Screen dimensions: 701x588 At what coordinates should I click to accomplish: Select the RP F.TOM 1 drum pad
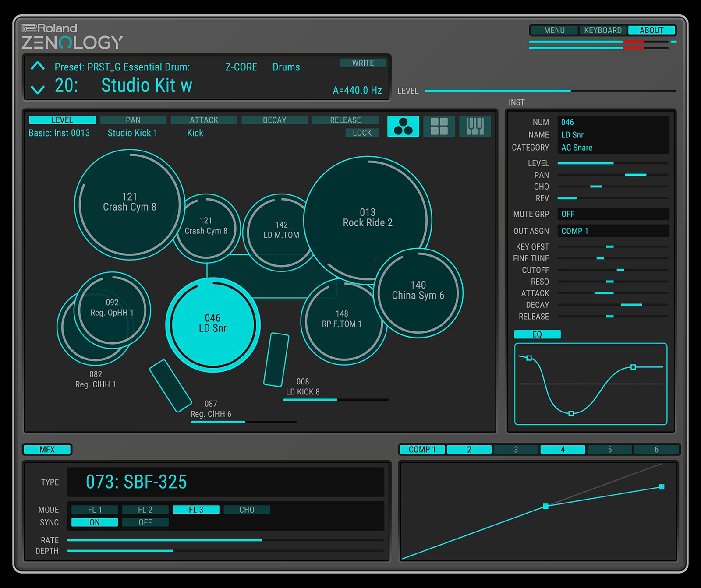[x=341, y=319]
